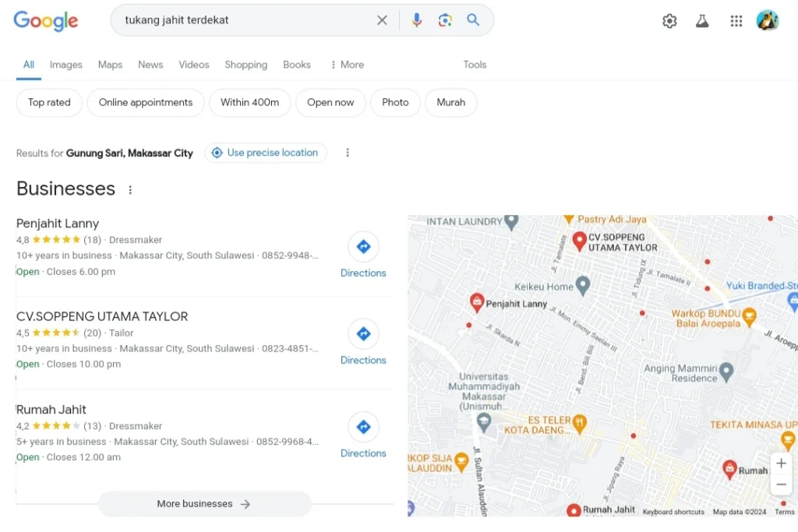Click Use precise location button

click(x=266, y=153)
